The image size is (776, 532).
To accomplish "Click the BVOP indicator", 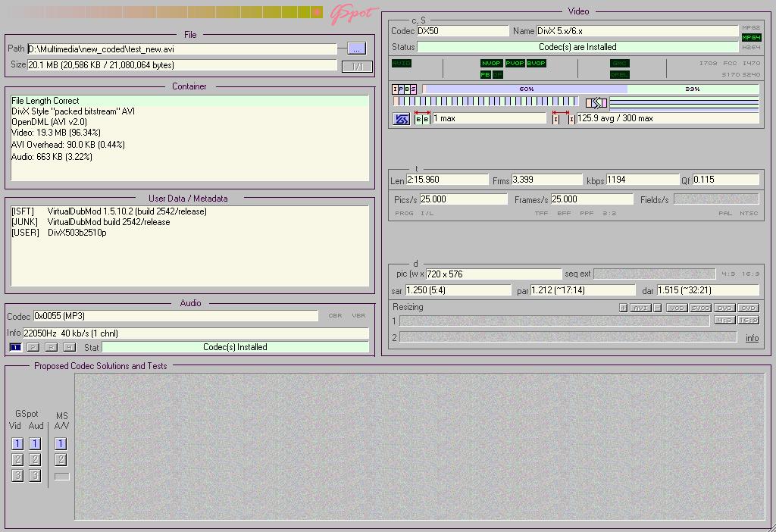I will (536, 64).
